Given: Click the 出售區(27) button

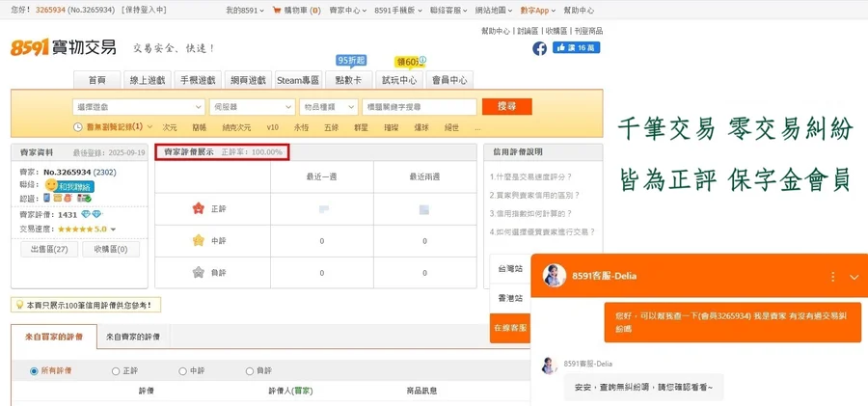Looking at the screenshot, I should pos(49,250).
